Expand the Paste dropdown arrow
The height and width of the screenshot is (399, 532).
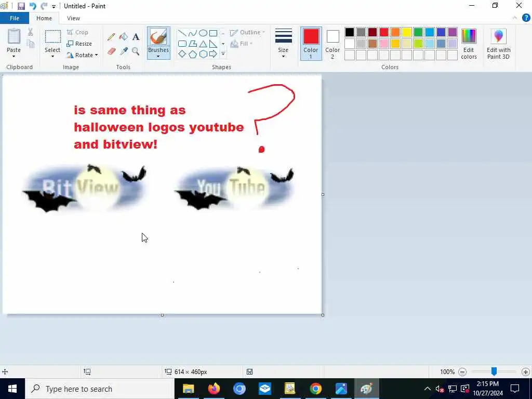coord(14,56)
